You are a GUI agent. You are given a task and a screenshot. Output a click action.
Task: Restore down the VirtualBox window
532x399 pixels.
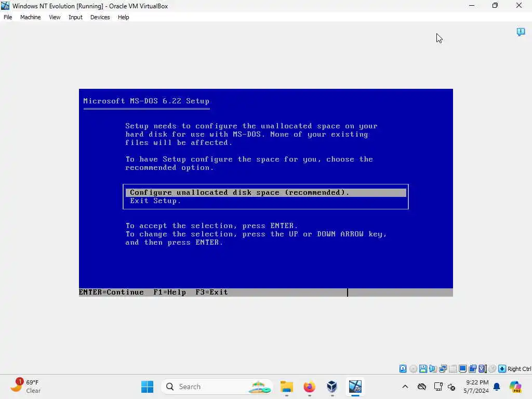point(495,5)
